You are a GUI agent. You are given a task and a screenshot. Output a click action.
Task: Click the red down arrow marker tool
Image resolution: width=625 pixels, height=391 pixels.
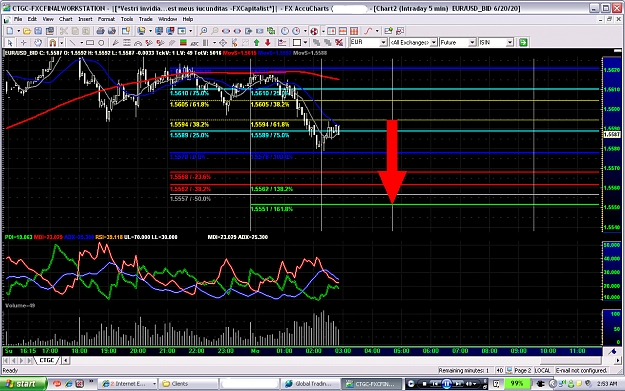(x=267, y=42)
